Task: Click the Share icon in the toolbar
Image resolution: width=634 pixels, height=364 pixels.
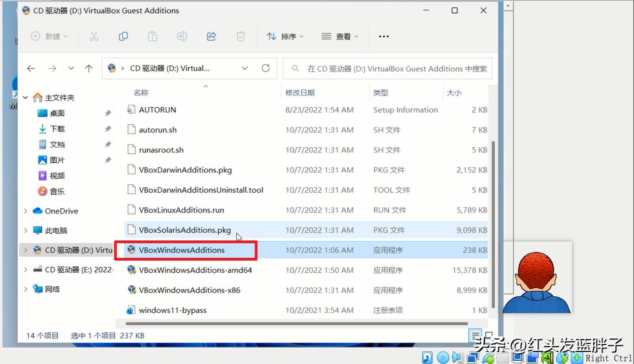Action: [x=211, y=36]
